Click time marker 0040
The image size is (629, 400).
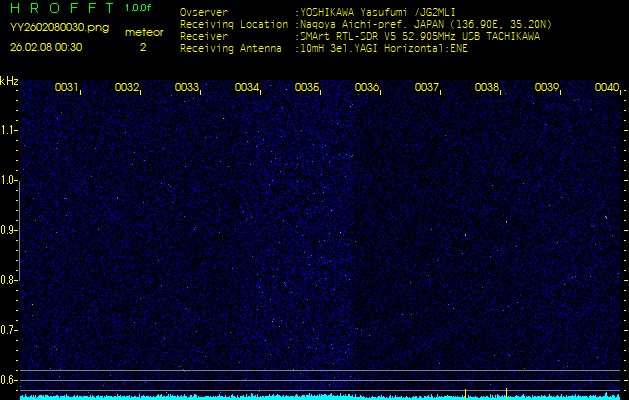coord(606,87)
